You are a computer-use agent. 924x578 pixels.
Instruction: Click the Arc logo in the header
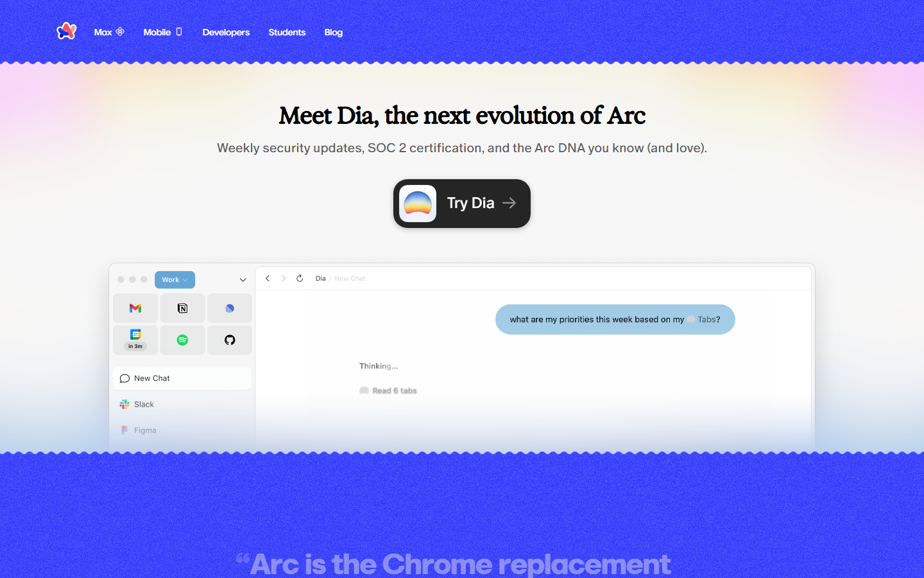(67, 31)
